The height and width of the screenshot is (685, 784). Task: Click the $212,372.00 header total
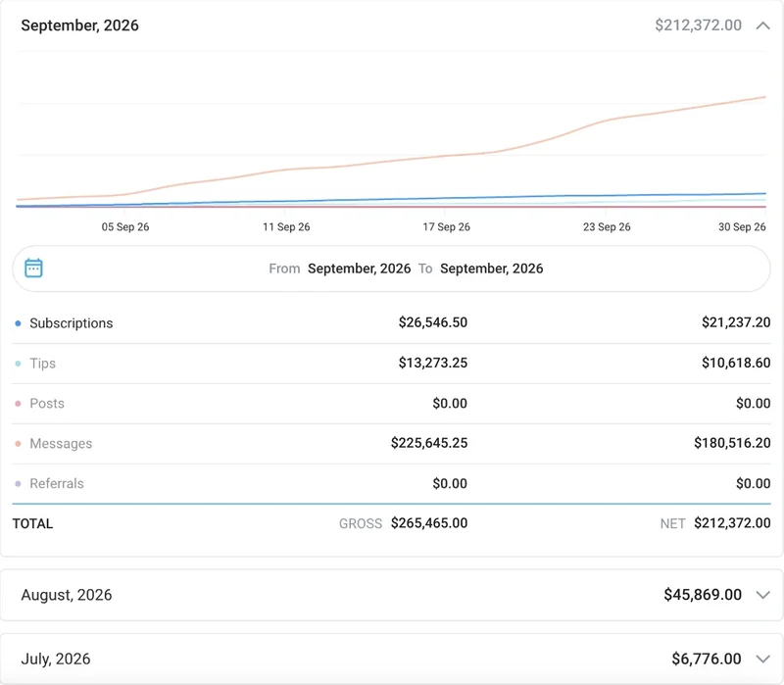[698, 25]
